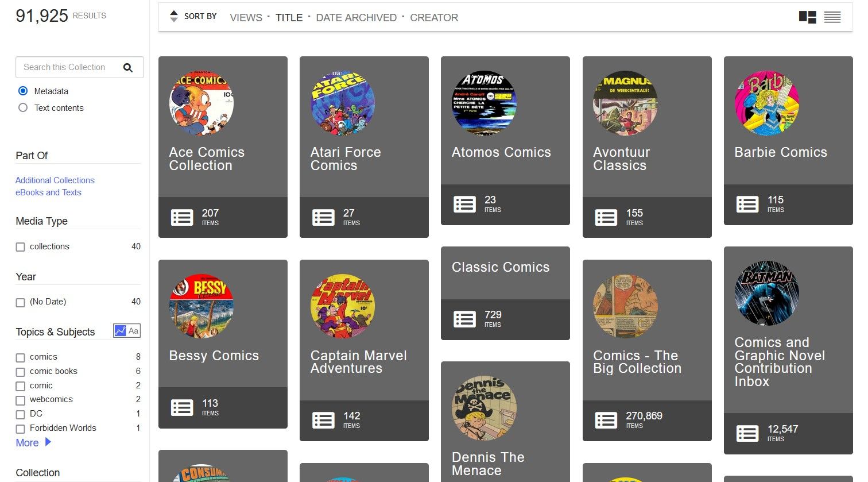This screenshot has width=868, height=482.
Task: Check the webcomics topic checkbox
Action: (21, 400)
